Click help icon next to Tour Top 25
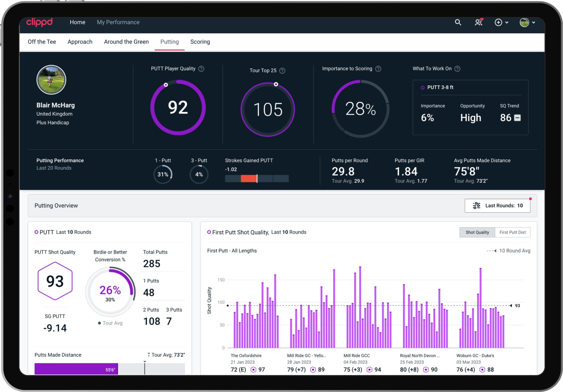This screenshot has width=563, height=392. pyautogui.click(x=282, y=71)
